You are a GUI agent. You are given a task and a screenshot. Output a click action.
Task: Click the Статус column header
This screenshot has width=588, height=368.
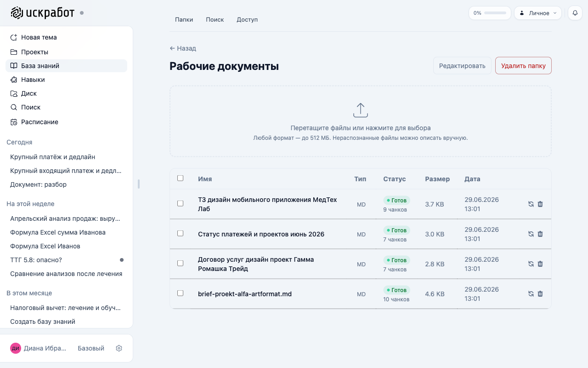pyautogui.click(x=395, y=179)
